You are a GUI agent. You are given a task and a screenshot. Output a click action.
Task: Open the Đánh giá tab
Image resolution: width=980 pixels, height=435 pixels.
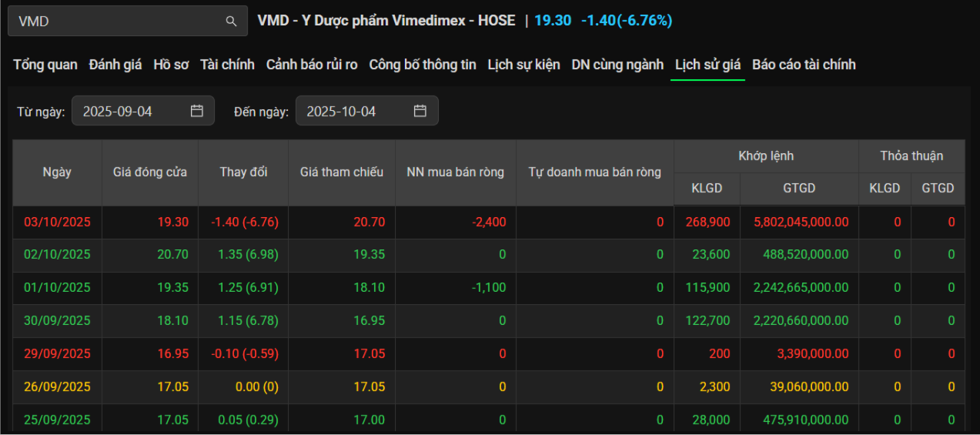pyautogui.click(x=115, y=65)
